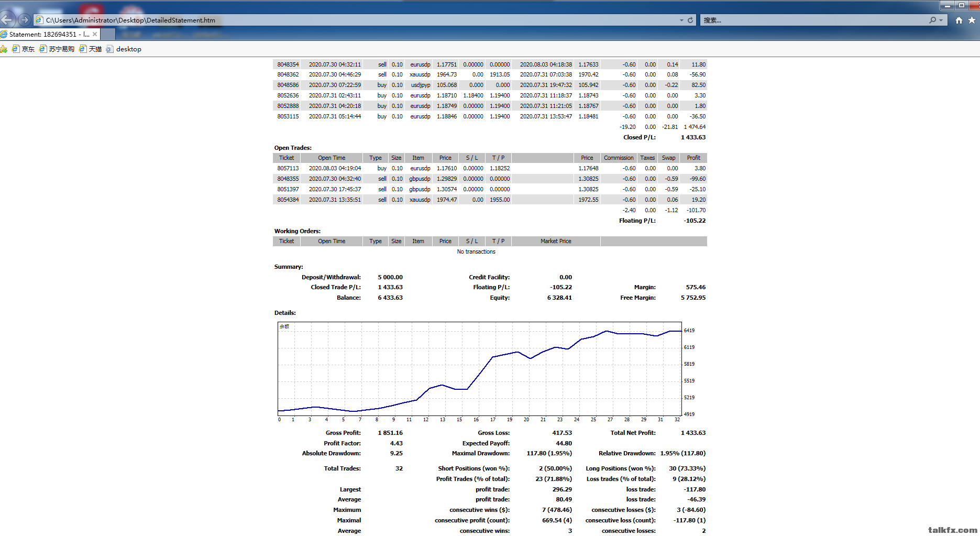Click the Open Trades Commission column header
This screenshot has height=536, width=980.
[619, 158]
